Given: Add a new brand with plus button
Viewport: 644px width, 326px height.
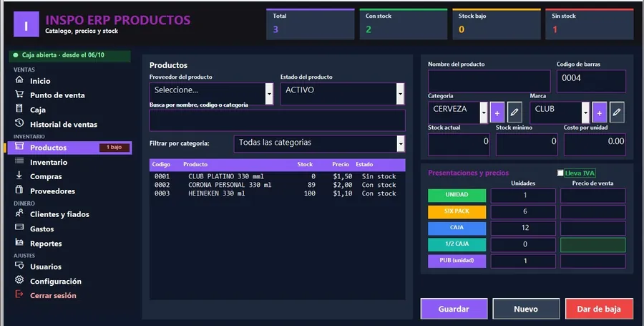Looking at the screenshot, I should [x=600, y=112].
